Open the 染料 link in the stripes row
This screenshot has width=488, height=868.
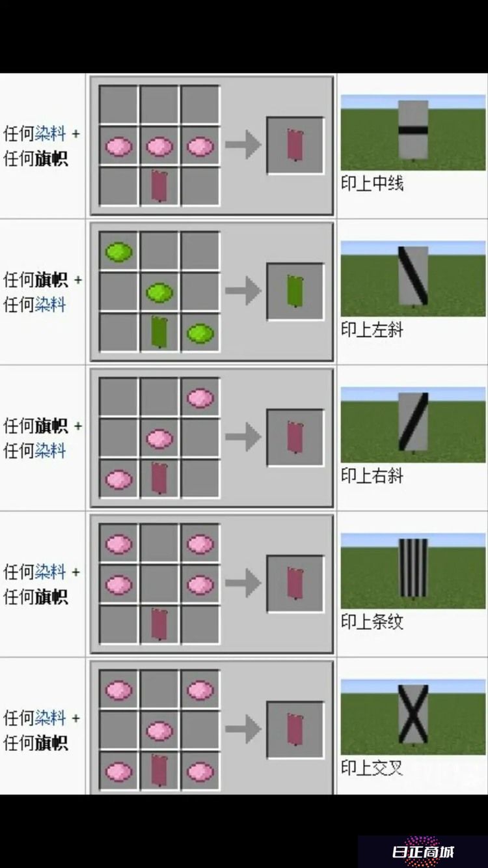tap(51, 572)
